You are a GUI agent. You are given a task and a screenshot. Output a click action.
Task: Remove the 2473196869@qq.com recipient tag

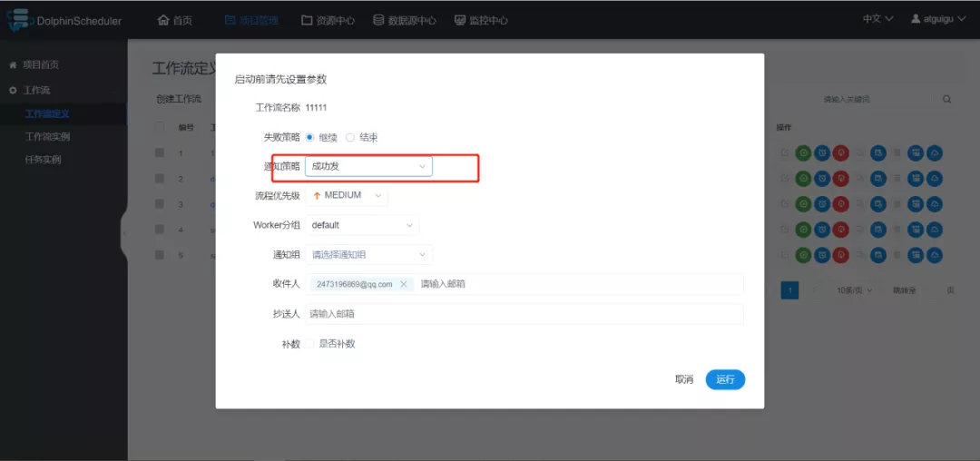(403, 284)
